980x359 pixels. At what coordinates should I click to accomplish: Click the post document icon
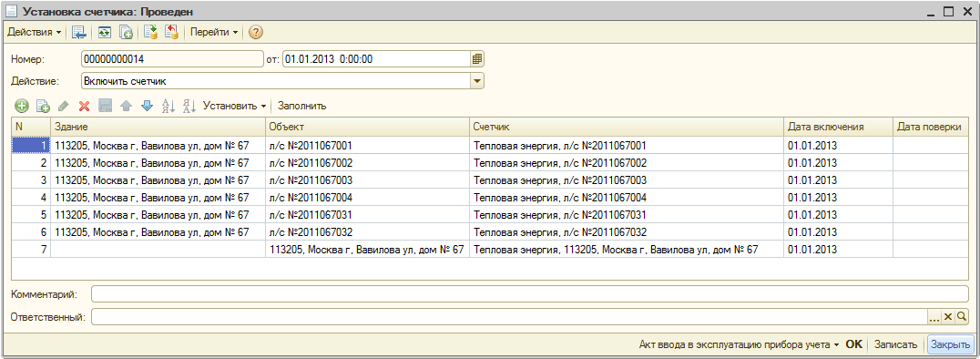(x=150, y=32)
